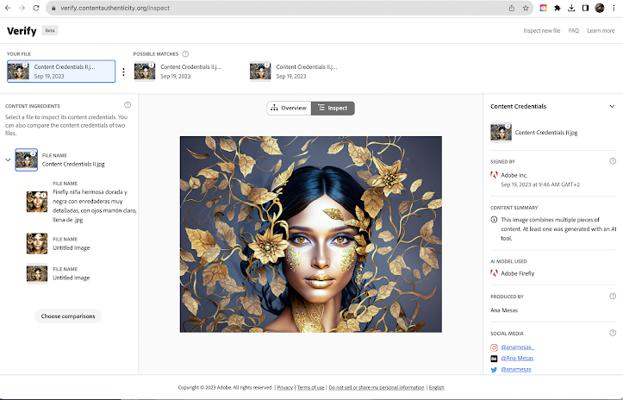The width and height of the screenshot is (623, 400).
Task: Open the Privacy link in footer
Action: [x=285, y=387]
